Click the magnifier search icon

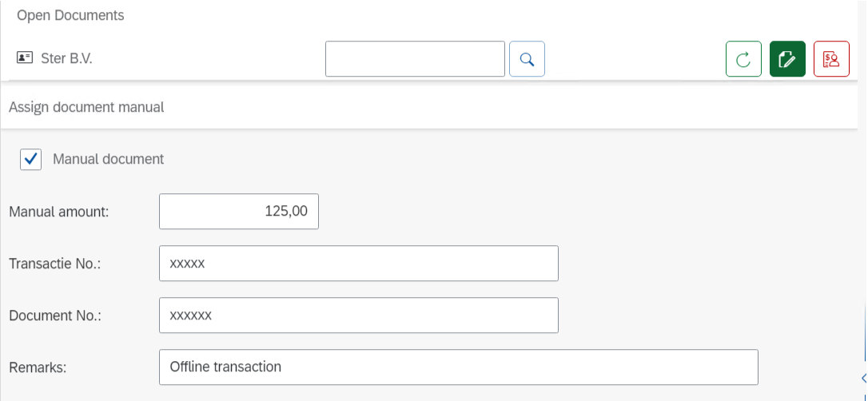pyautogui.click(x=527, y=59)
